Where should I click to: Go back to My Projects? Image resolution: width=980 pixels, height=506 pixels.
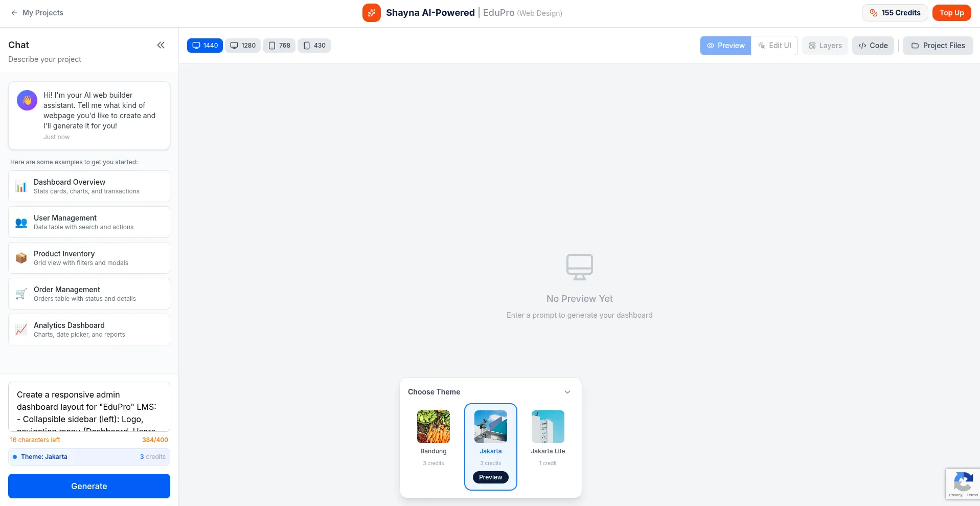[x=37, y=13]
